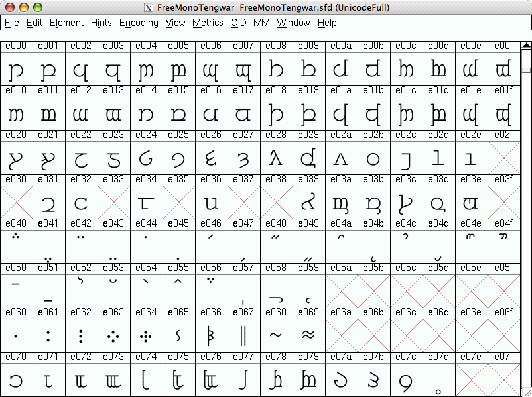The width and height of the screenshot is (532, 397).
Task: Click the Help menu
Action: (x=327, y=23)
